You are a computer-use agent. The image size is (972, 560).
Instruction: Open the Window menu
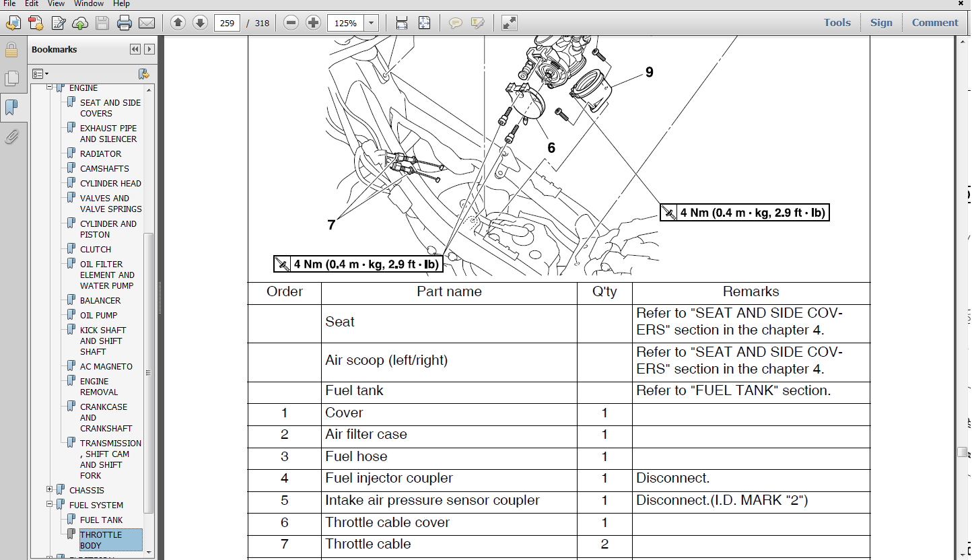pos(88,4)
